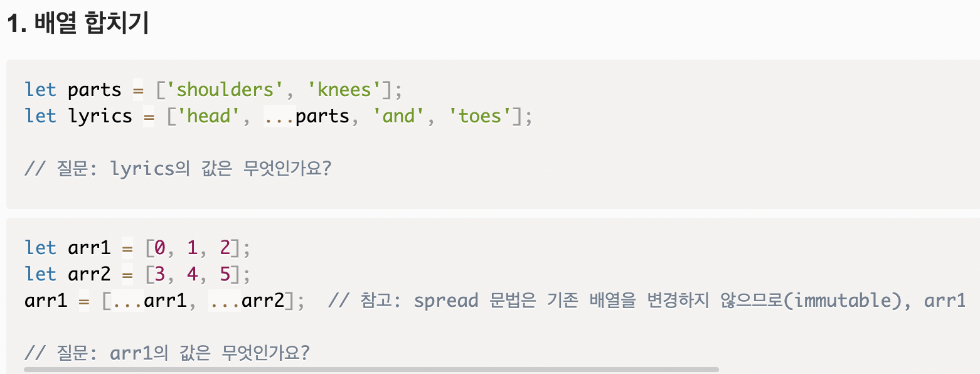This screenshot has height=374, width=980.
Task: Click the number 3 in arr2 array
Action: point(159,274)
